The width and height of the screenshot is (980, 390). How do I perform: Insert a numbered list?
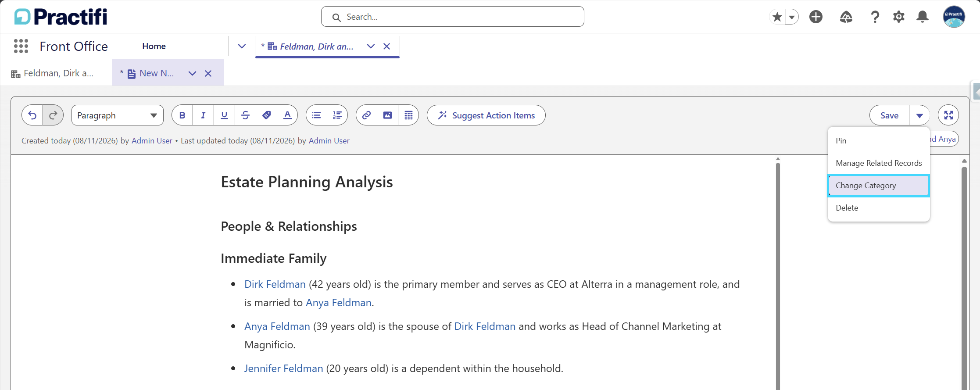[337, 115]
